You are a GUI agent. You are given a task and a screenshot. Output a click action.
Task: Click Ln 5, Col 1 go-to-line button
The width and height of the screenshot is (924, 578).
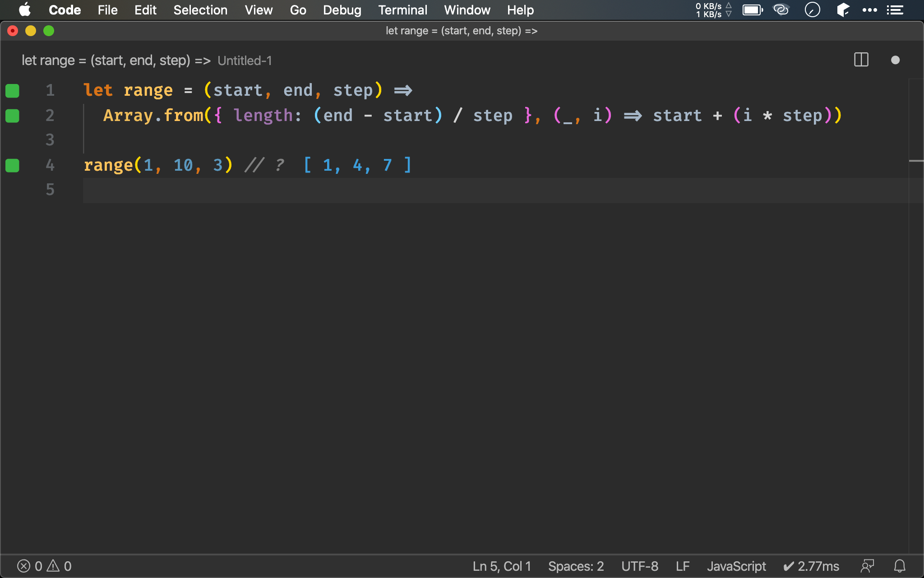(501, 566)
